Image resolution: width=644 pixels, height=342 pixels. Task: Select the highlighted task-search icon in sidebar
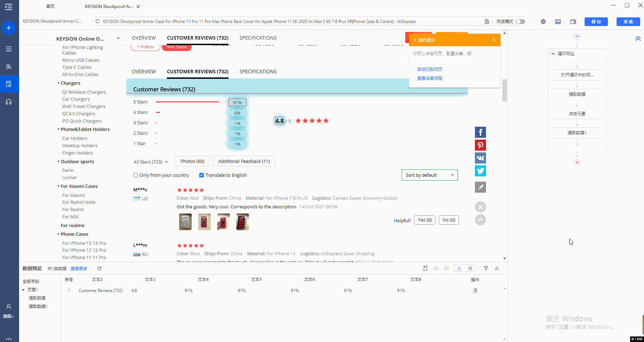tap(9, 84)
